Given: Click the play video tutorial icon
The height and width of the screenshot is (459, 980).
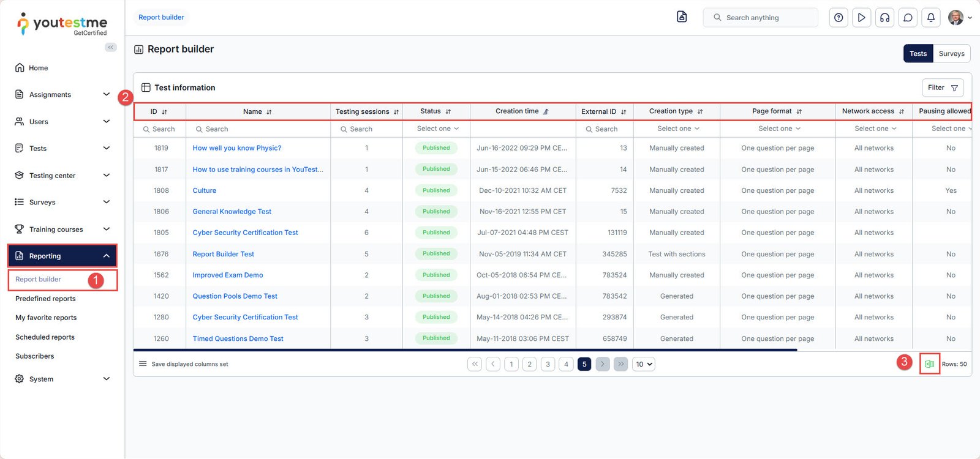Looking at the screenshot, I should [x=861, y=18].
